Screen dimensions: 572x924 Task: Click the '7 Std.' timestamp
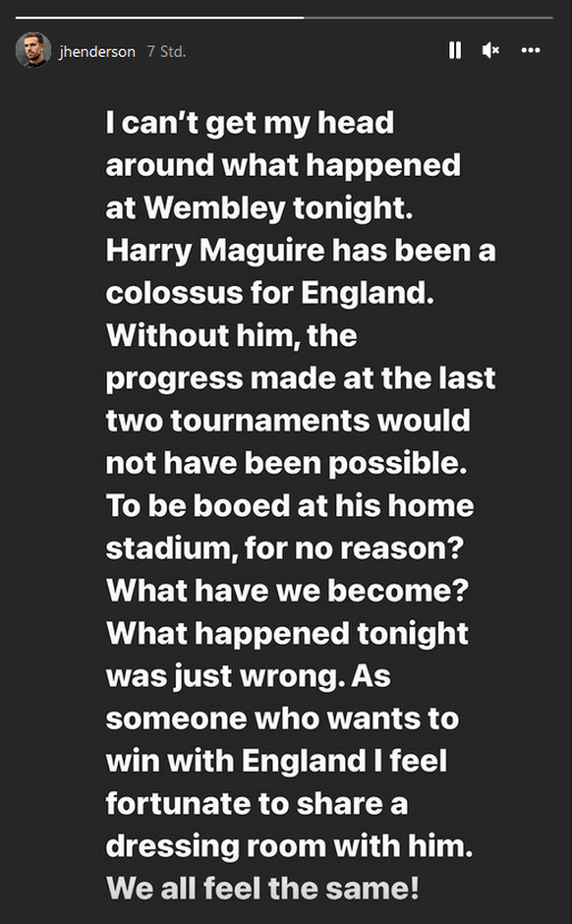pos(166,52)
